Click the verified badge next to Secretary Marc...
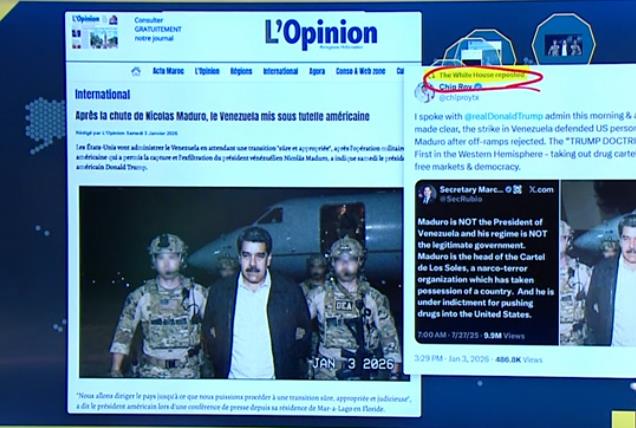636x428 pixels. point(509,189)
